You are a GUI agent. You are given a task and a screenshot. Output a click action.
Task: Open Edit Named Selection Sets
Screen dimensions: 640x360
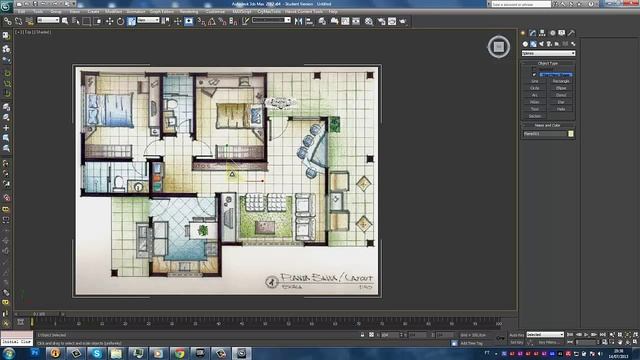pos(245,21)
